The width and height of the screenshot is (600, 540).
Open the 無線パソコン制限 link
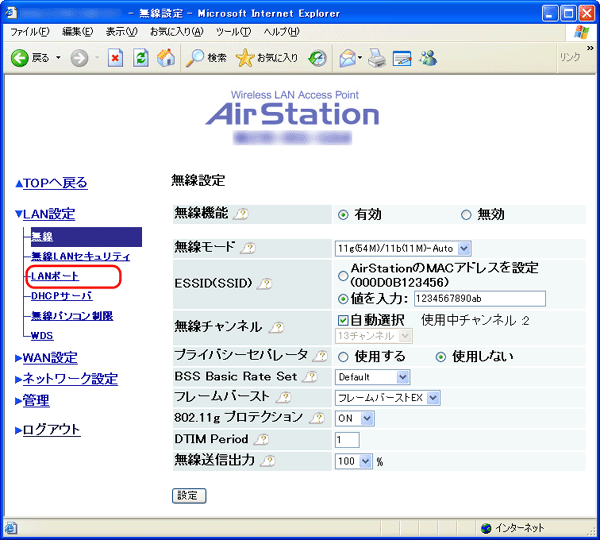72,316
